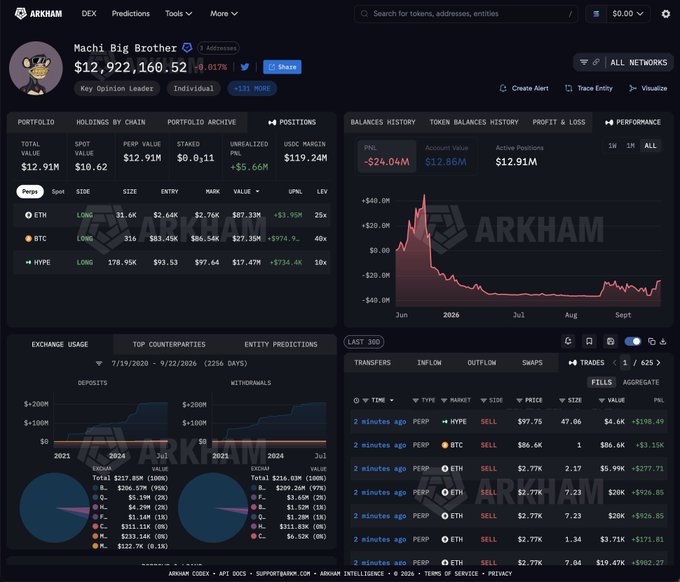Screen dimensions: 680x582
Task: Open the Tools dropdown menu
Action: [178, 13]
